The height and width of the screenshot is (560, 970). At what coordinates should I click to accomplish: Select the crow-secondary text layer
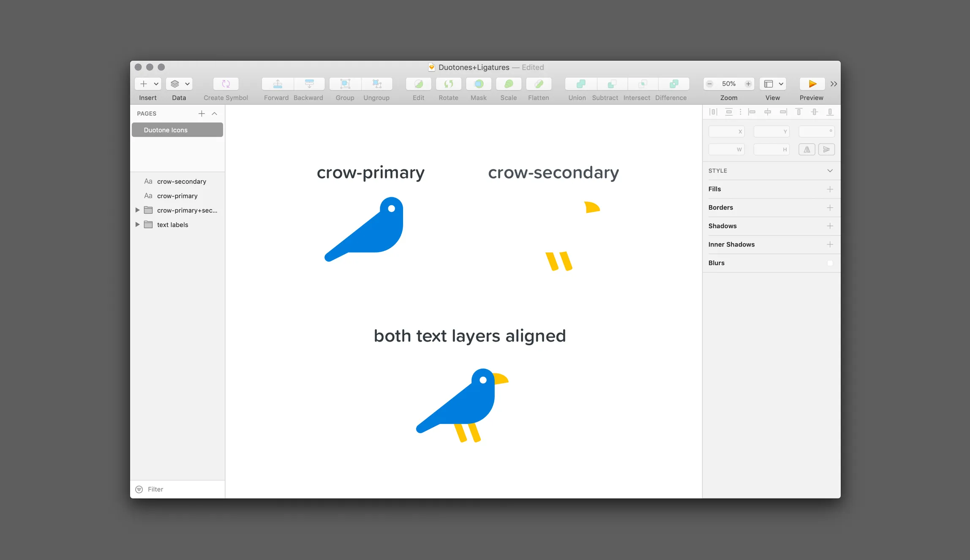click(182, 181)
